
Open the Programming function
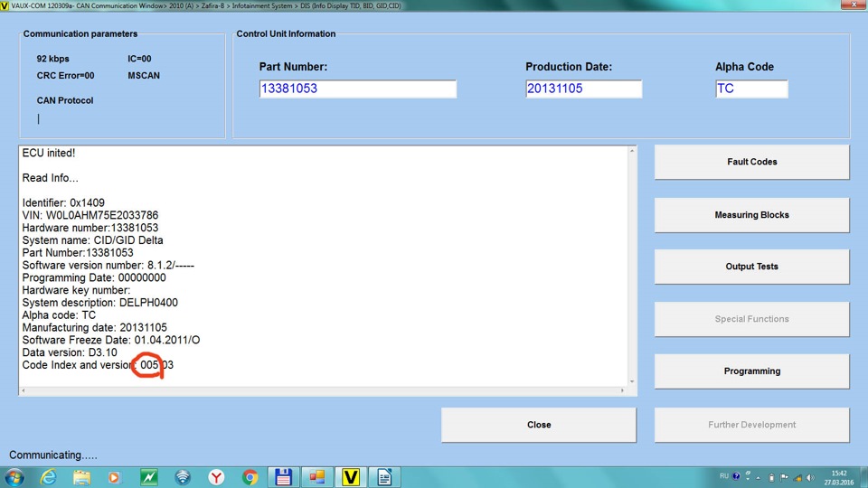751,371
